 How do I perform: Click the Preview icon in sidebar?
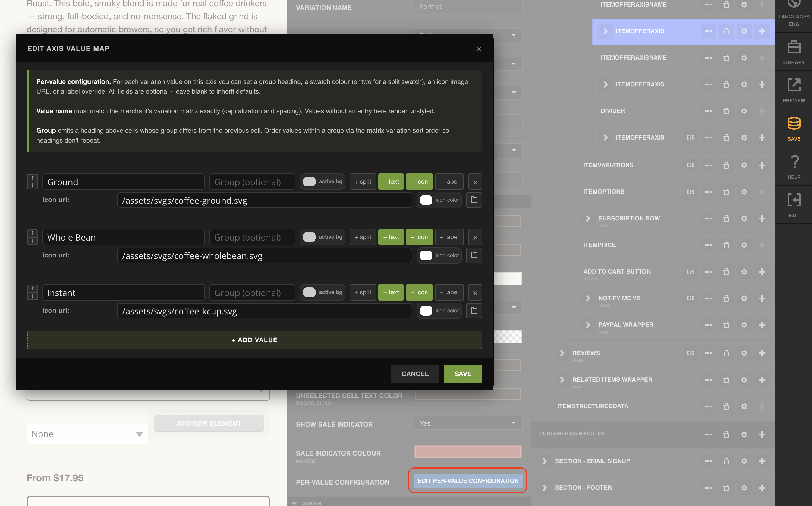tap(793, 85)
